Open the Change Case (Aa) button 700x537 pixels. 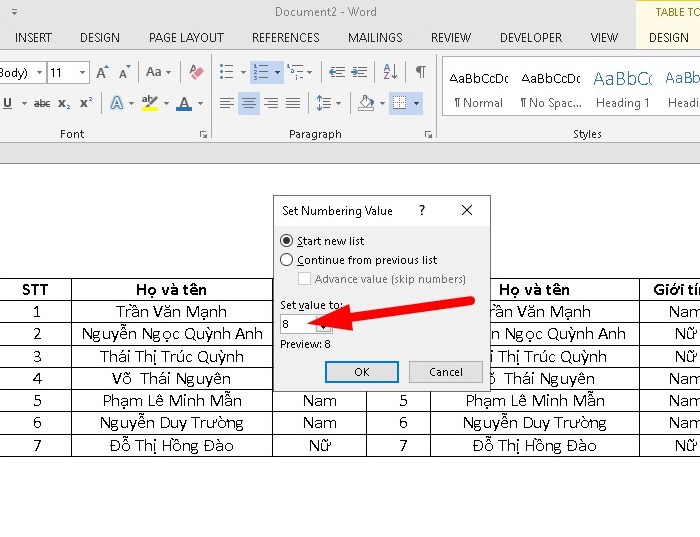point(158,72)
